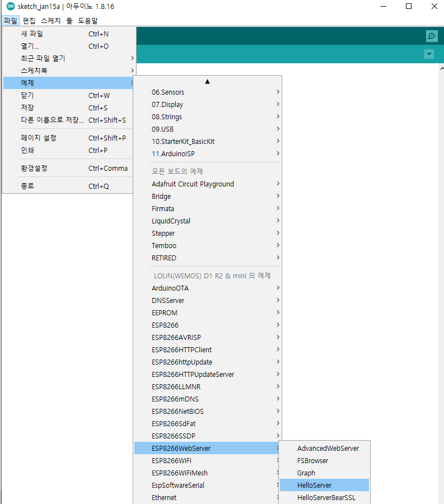Image resolution: width=444 pixels, height=504 pixels.
Task: Open the FSBrowser example
Action: click(x=325, y=461)
